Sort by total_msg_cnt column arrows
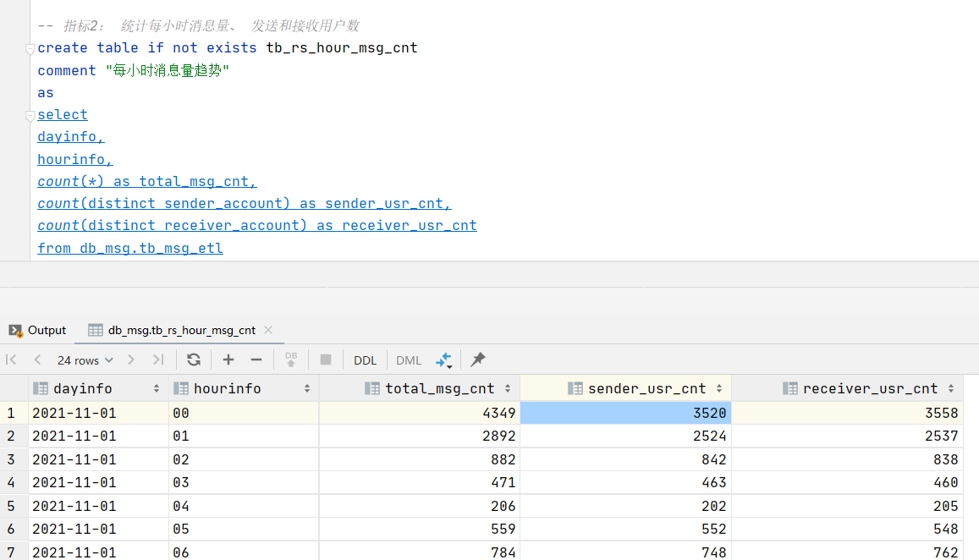Viewport: 979px width, 560px height. coord(508,388)
